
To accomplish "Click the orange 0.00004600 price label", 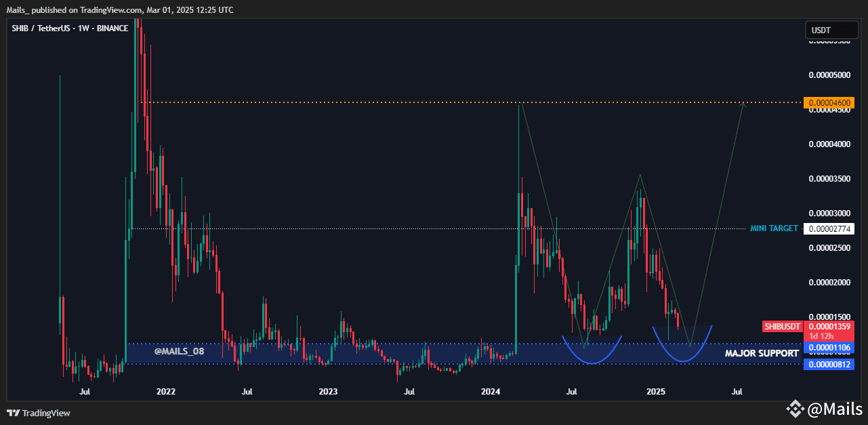I will [x=829, y=103].
